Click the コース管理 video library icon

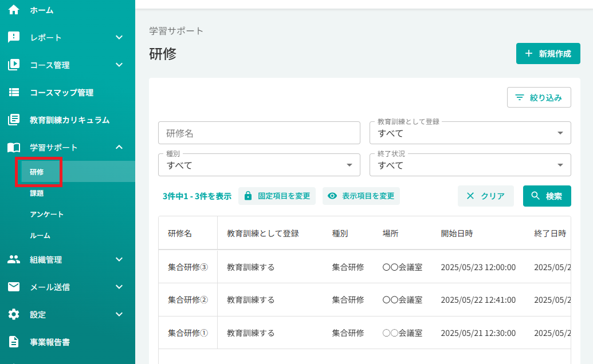pos(14,65)
